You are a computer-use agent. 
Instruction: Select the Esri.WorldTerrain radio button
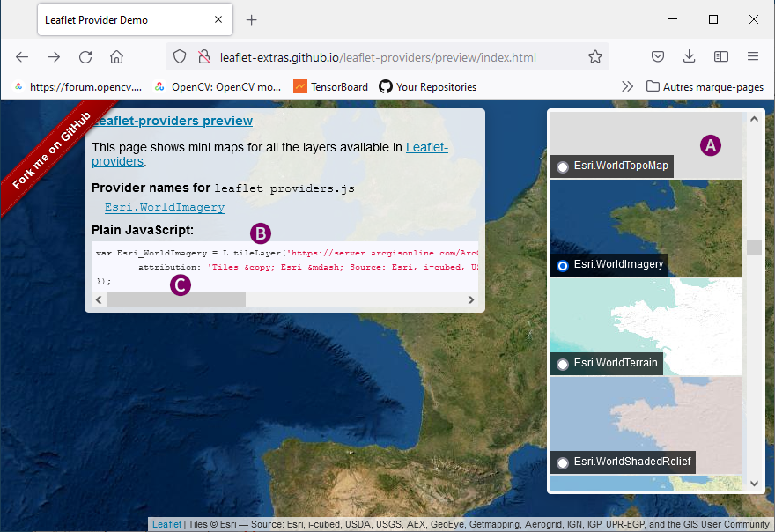tap(563, 365)
